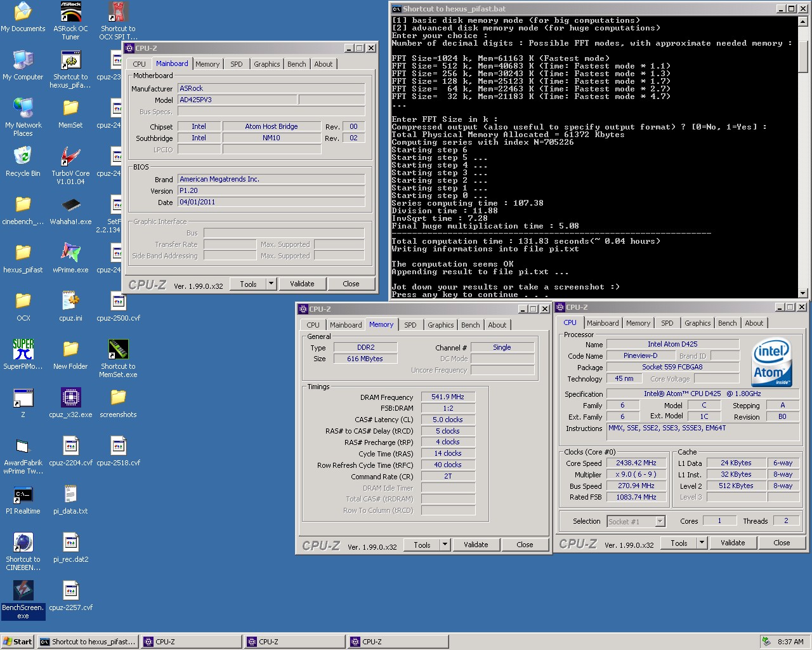Viewport: 812px width, 650px height.
Task: Open the My Documents desktop icon
Action: point(23,17)
